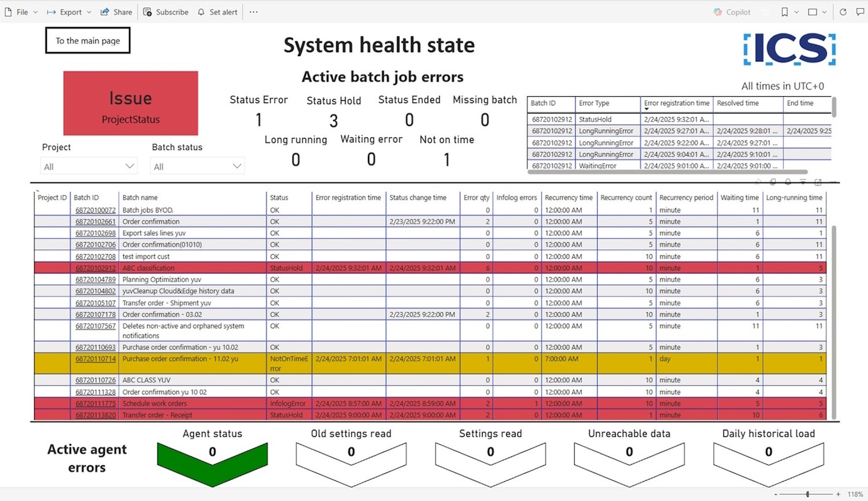Image resolution: width=868 pixels, height=501 pixels.
Task: Open the Export dropdown menu
Action: tap(69, 12)
